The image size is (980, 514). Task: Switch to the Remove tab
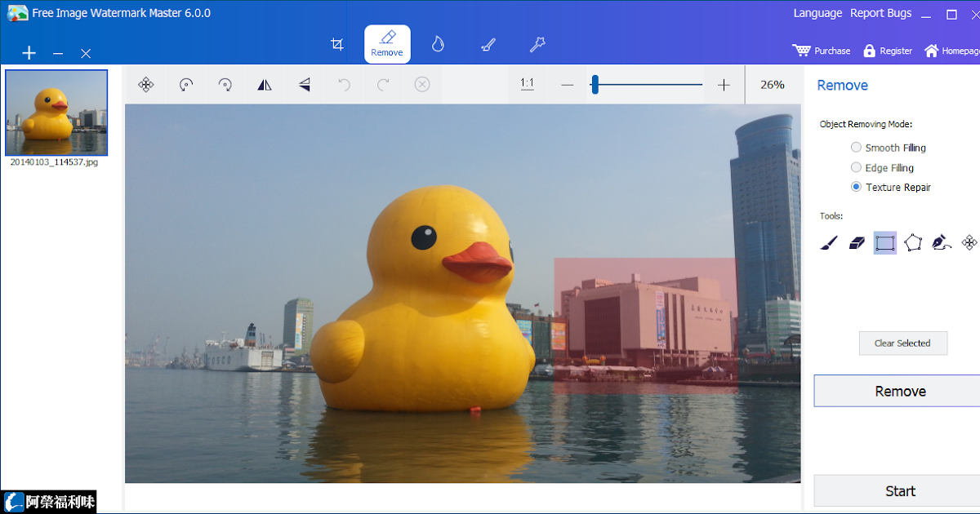pos(387,44)
